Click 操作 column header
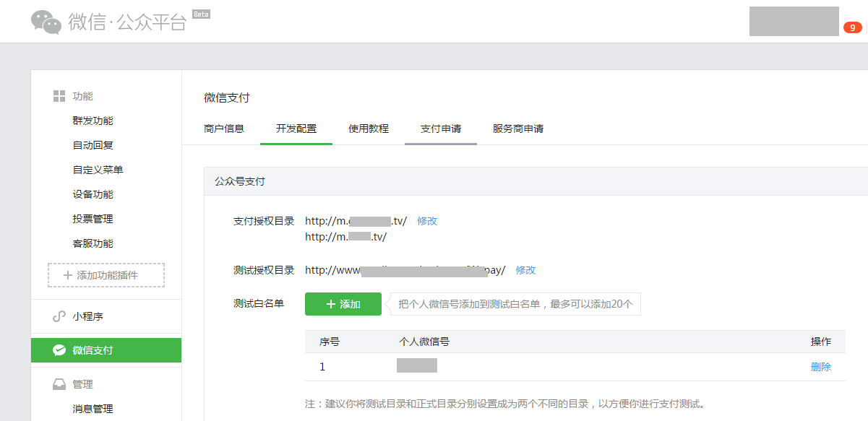 tap(821, 342)
